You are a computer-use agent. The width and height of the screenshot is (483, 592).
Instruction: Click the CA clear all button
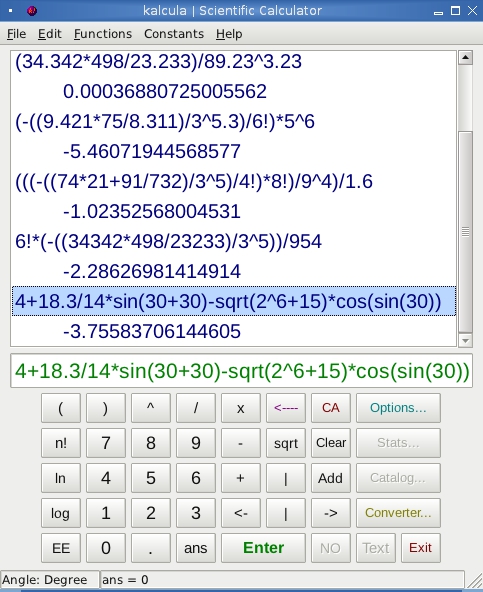[x=330, y=408]
